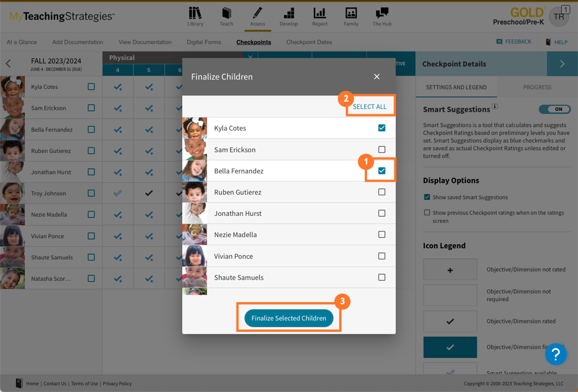Screen dimensions: 578x392
Task: Open the Report chart icon
Action: [x=320, y=13]
